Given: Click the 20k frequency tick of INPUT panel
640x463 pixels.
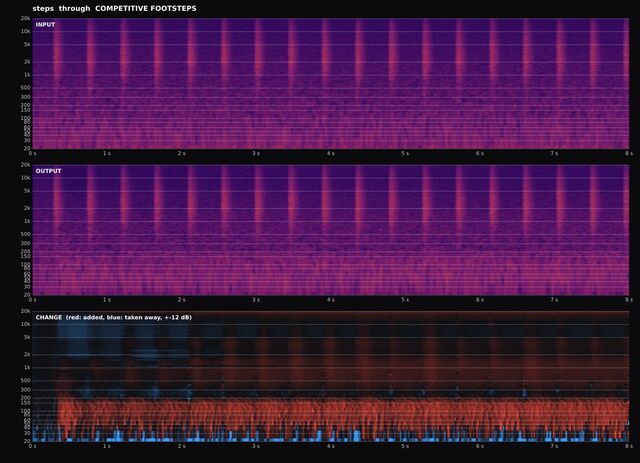Looking at the screenshot, I should click(26, 18).
